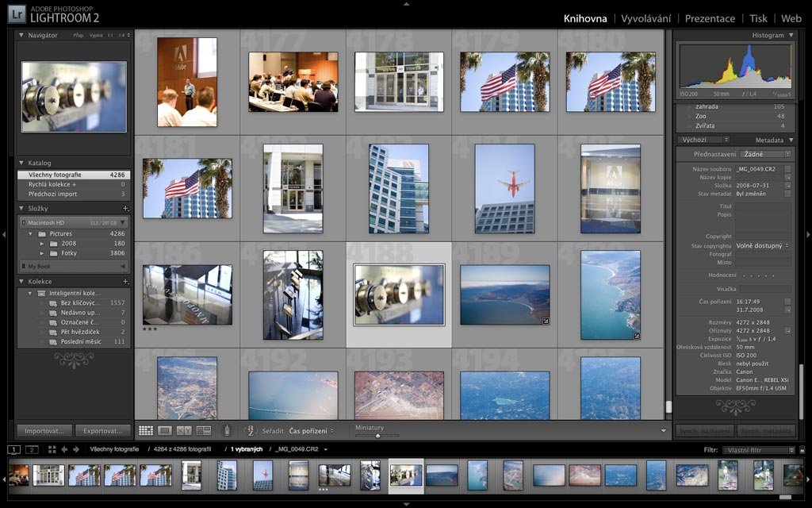
Task: Go back with filmstrip left arrow
Action: (x=64, y=449)
